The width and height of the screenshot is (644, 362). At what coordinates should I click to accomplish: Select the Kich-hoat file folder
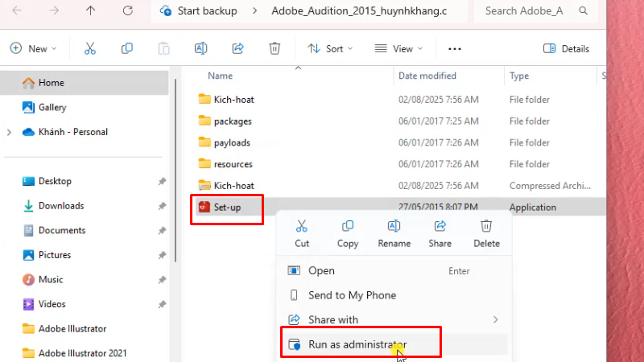click(233, 99)
